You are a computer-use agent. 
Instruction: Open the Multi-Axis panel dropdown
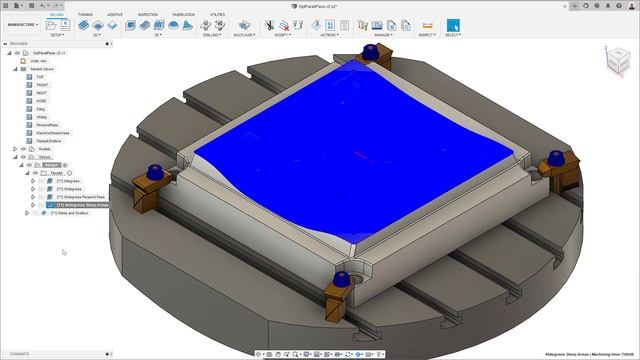[x=244, y=35]
